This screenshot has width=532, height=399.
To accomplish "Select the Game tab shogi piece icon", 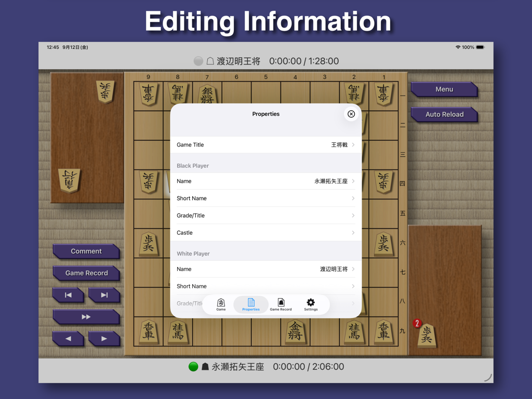I will click(221, 302).
